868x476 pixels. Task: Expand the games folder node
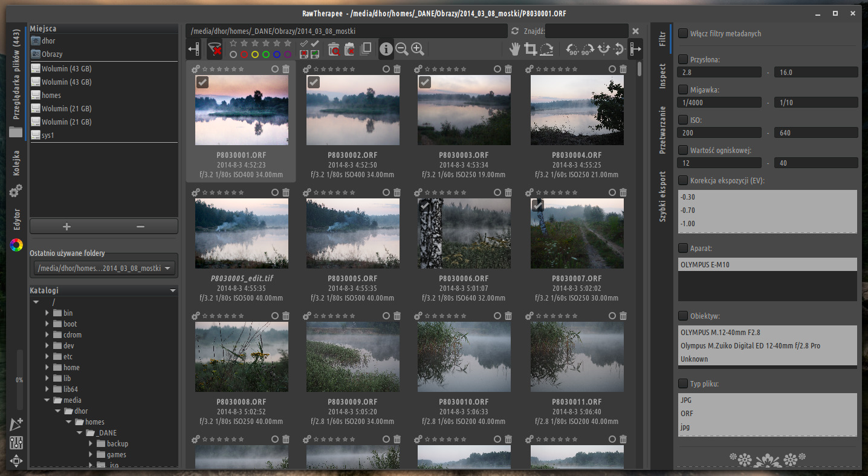click(91, 455)
